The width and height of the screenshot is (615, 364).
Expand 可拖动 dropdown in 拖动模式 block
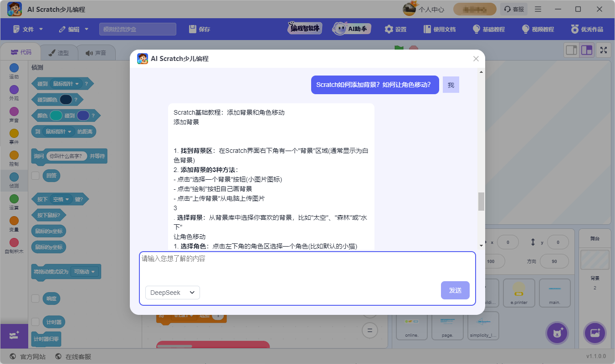coord(85,272)
